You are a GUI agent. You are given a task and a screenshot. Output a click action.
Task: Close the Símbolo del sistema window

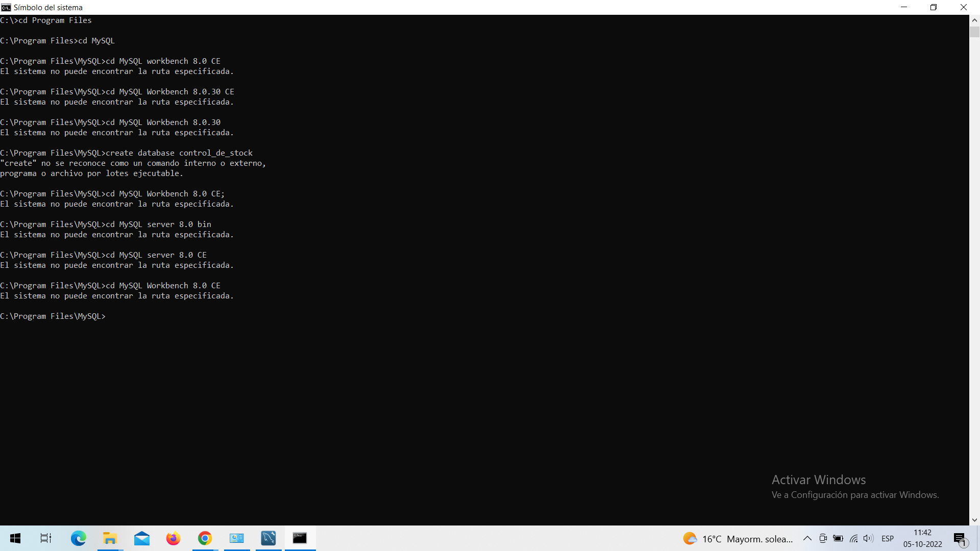(964, 7)
